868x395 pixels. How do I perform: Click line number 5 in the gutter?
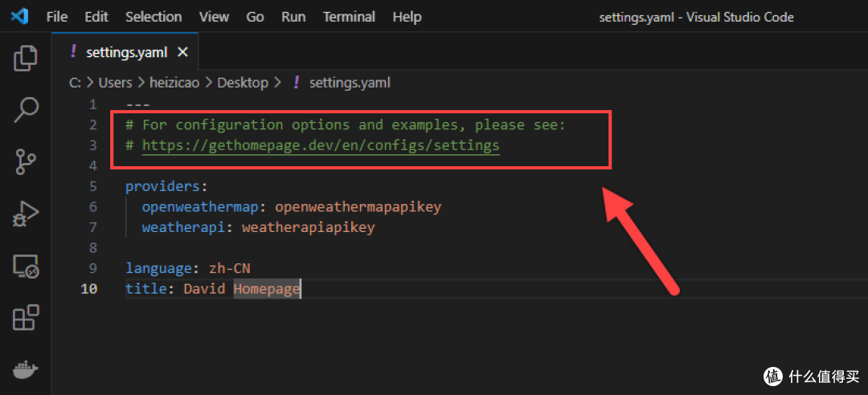[x=92, y=186]
